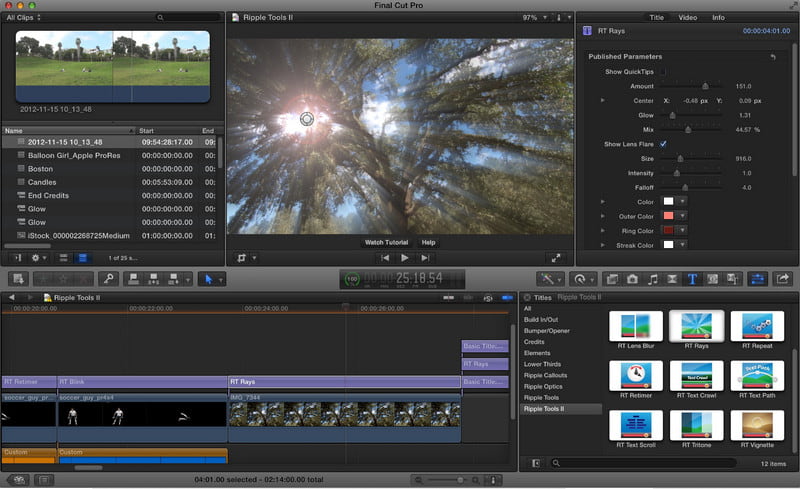800x489 pixels.
Task: Reset Published Parameters arrow icon
Action: pos(773,57)
